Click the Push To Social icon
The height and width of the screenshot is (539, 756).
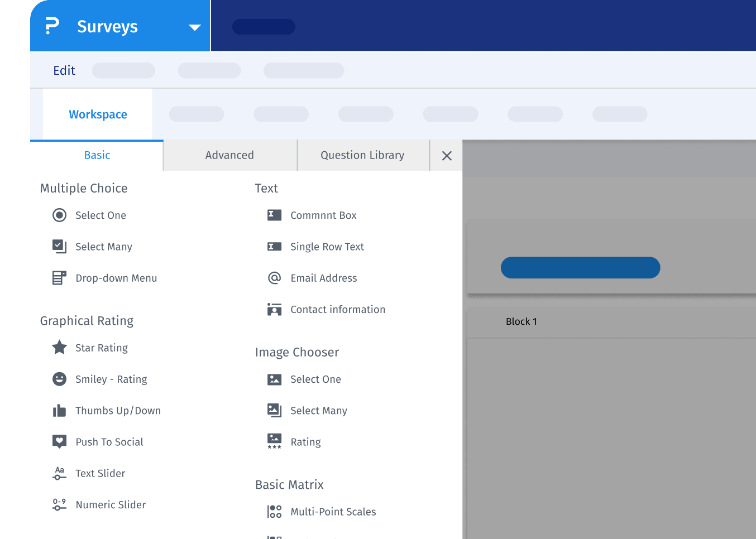pyautogui.click(x=59, y=442)
